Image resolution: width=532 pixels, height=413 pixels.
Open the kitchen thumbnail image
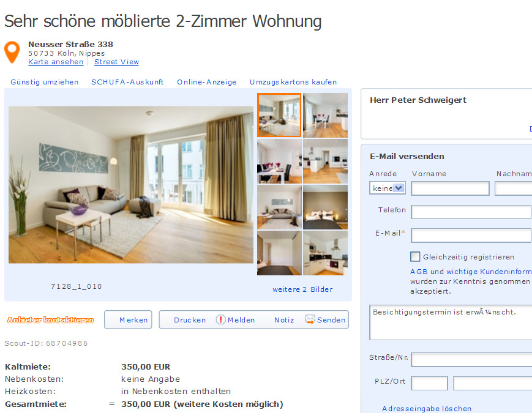[325, 253]
